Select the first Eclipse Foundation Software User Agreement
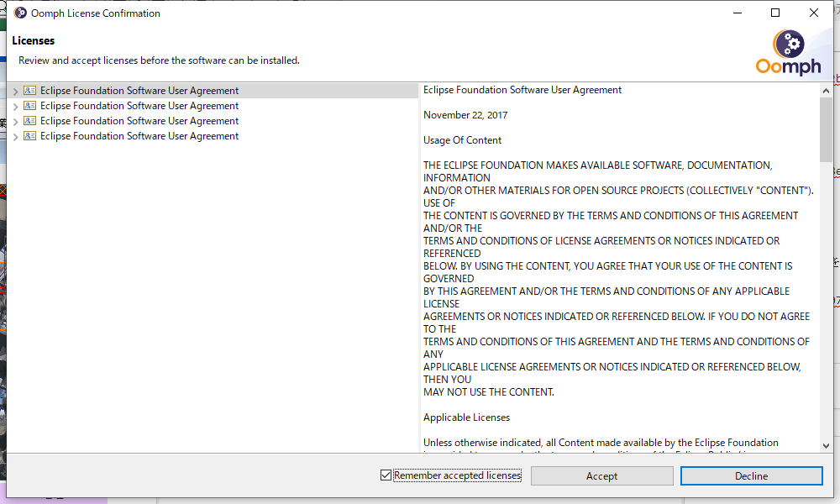The image size is (840, 504). pyautogui.click(x=139, y=91)
